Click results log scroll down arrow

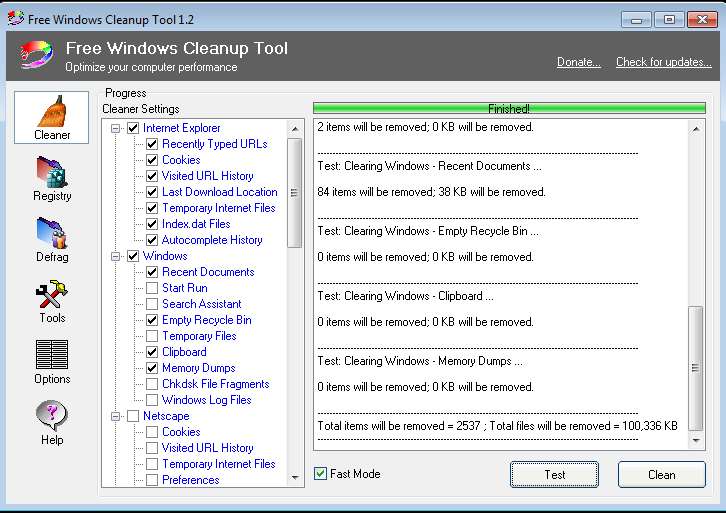click(x=696, y=440)
